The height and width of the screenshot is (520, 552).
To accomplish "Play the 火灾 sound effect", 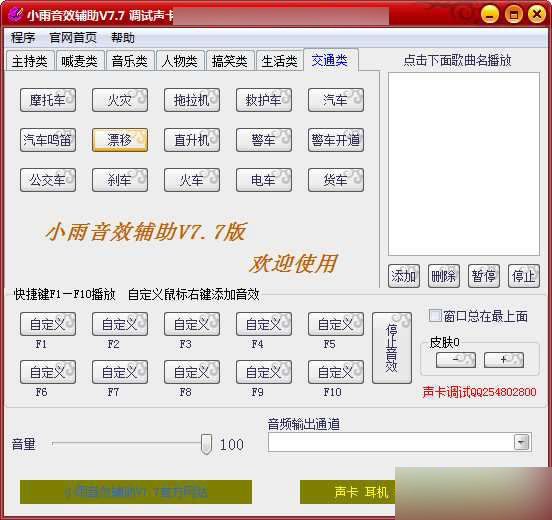I will [x=120, y=100].
